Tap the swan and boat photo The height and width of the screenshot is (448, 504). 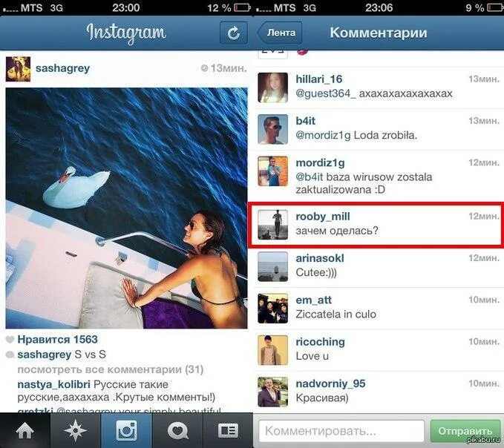point(127,208)
